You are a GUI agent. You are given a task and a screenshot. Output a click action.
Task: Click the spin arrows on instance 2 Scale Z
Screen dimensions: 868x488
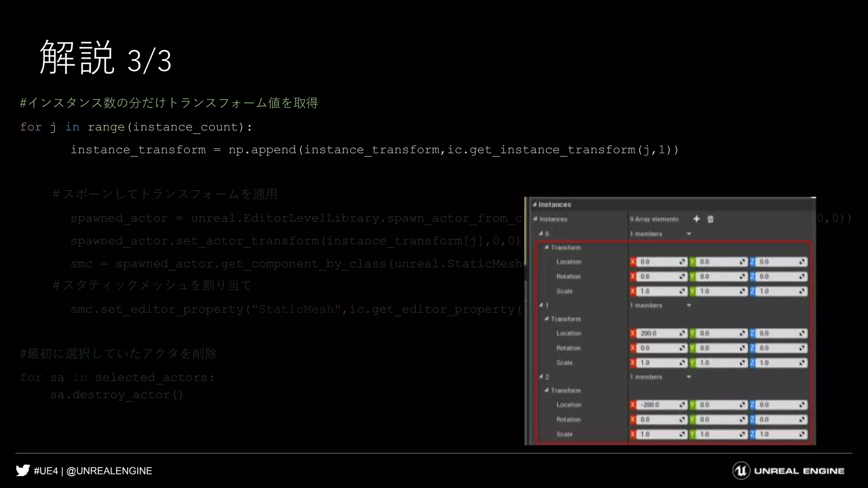click(802, 434)
